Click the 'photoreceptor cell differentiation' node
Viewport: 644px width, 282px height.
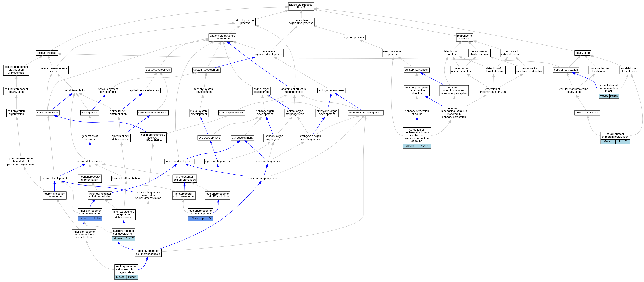[185, 178]
